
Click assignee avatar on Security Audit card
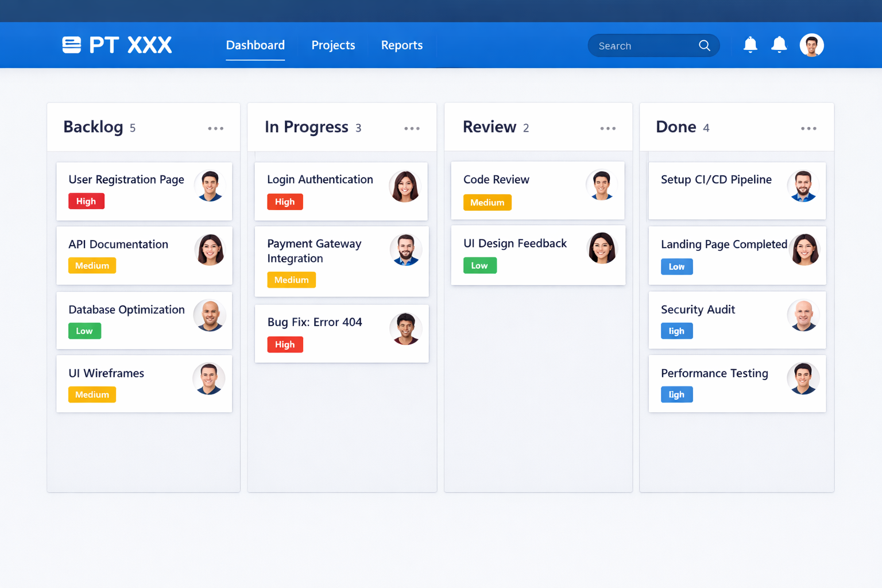pyautogui.click(x=803, y=315)
